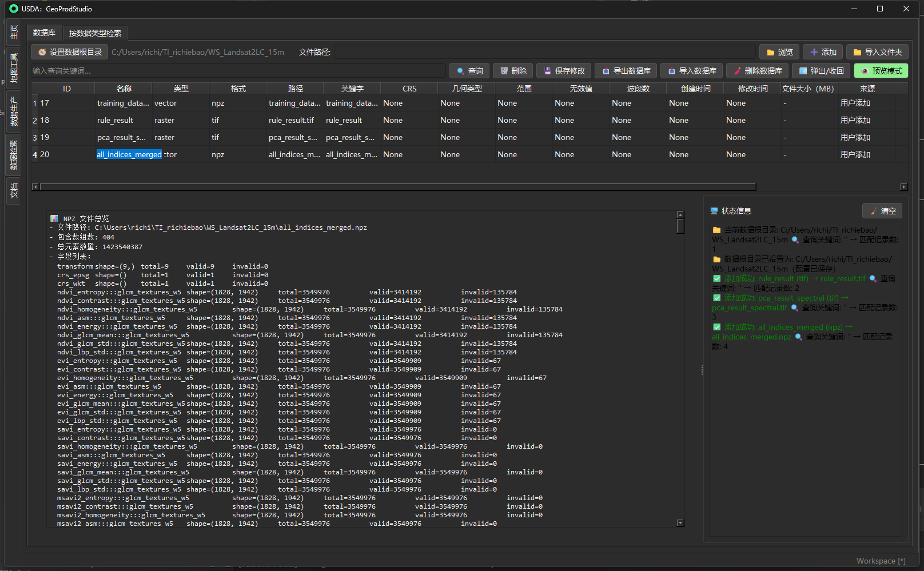The height and width of the screenshot is (571, 924).
Task: Import a database with 导入数据库
Action: 691,71
